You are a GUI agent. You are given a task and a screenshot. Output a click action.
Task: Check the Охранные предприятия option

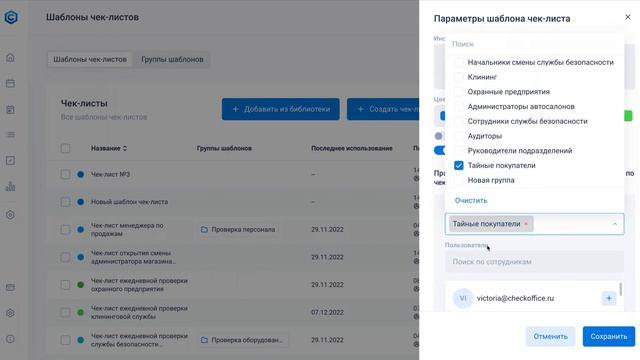(x=459, y=92)
